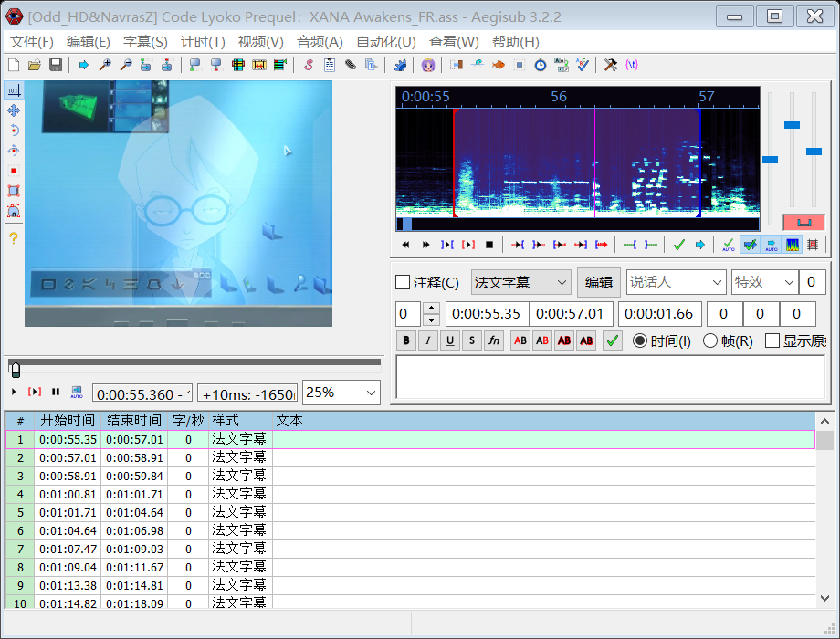Click the New subtitles toolbar icon
The width and height of the screenshot is (840, 639).
coord(14,66)
